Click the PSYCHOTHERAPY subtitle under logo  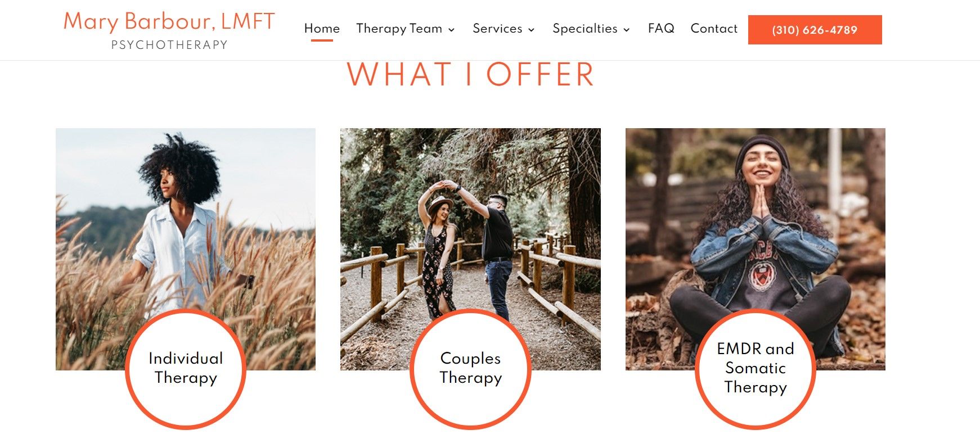click(169, 45)
